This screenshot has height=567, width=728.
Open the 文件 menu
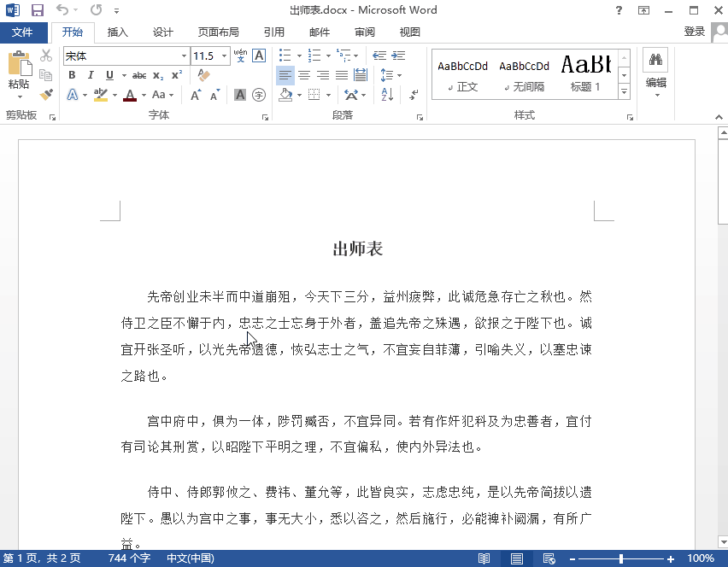23,32
